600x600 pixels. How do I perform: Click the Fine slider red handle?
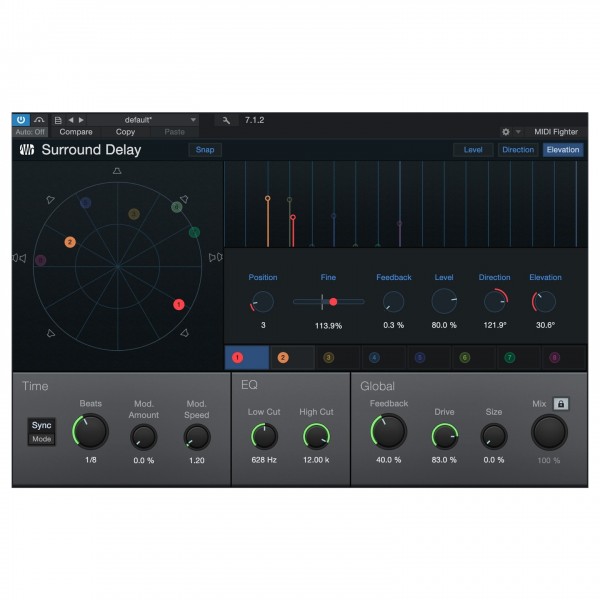(x=333, y=302)
